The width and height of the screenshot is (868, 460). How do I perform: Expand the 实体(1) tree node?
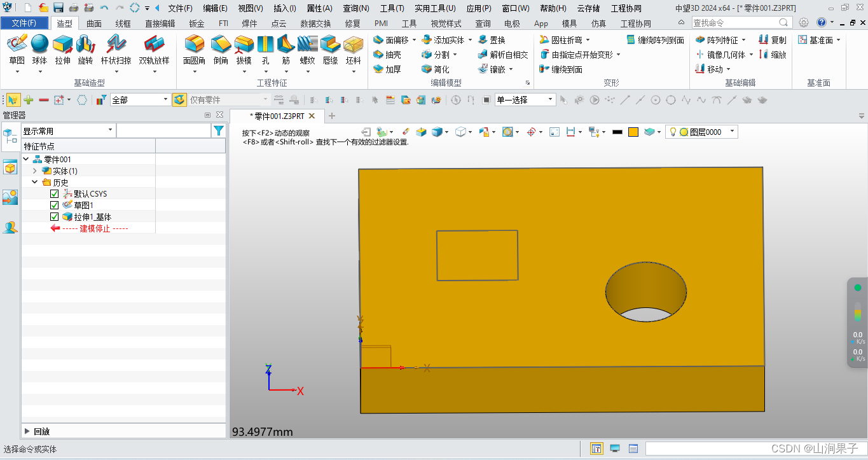tap(35, 171)
